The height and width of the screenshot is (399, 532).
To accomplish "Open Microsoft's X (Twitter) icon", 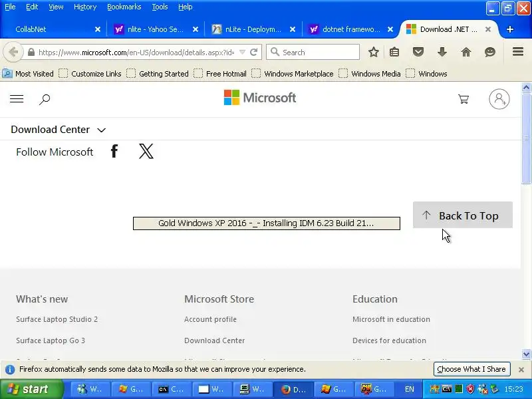I will [x=146, y=151].
